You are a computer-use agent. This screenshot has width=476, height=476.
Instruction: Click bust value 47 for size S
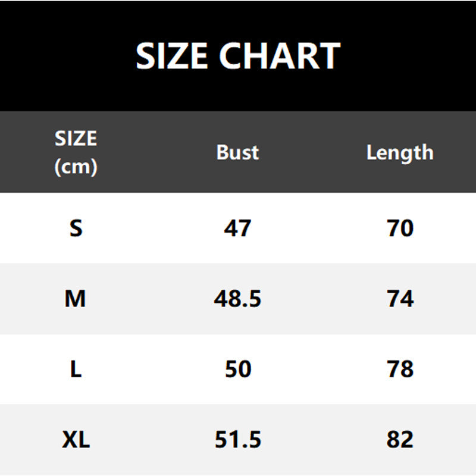237,228
